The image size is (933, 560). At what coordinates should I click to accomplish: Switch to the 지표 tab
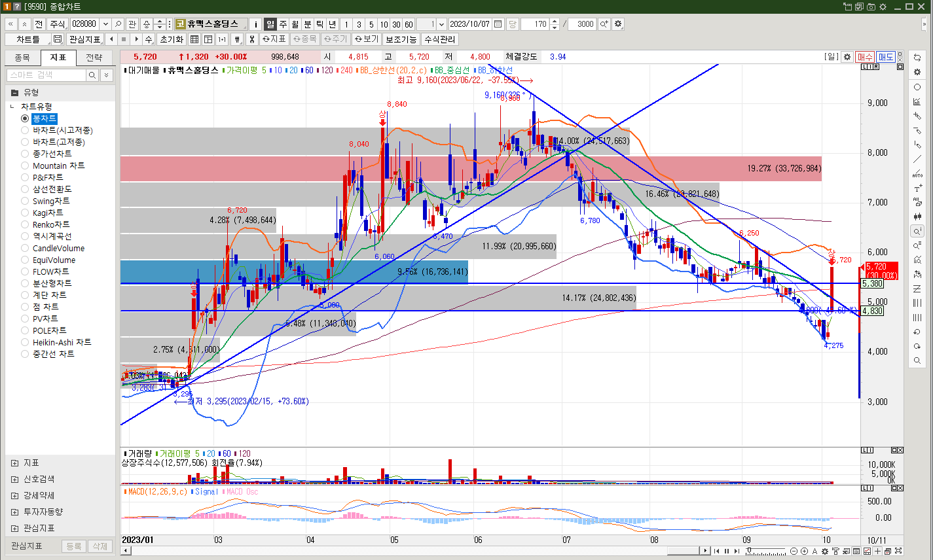pos(58,58)
